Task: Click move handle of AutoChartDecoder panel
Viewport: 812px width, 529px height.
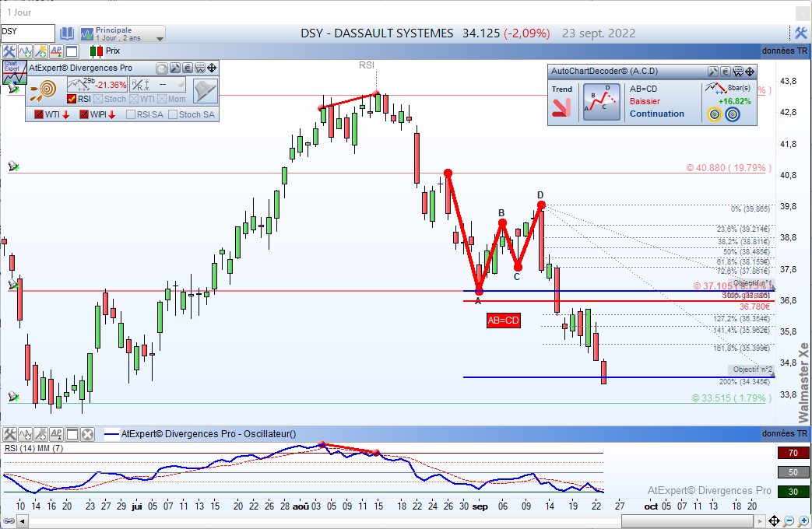Action: coord(750,72)
